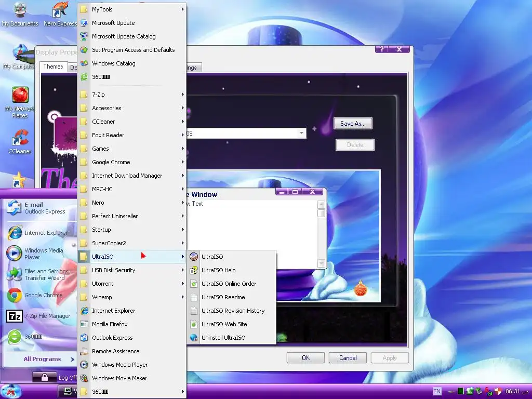532x399 pixels.
Task: Open UltraISO Online Order icon
Action: pyautogui.click(x=194, y=284)
